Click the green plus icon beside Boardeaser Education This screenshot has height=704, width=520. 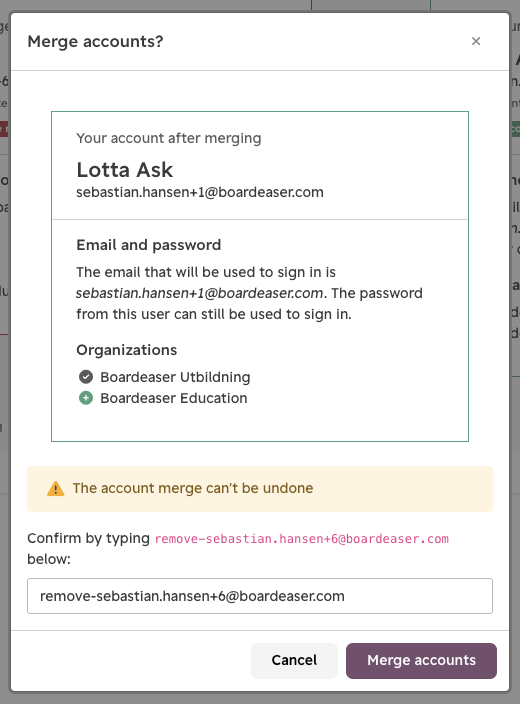[x=86, y=398]
